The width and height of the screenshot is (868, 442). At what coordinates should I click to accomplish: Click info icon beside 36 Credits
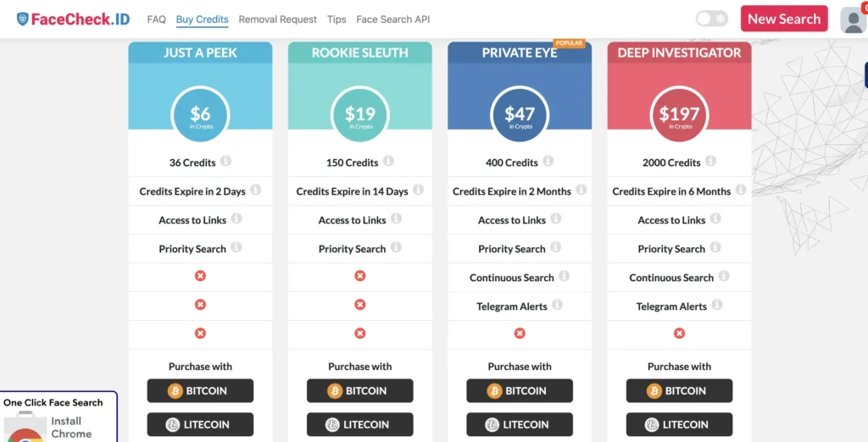pyautogui.click(x=226, y=161)
